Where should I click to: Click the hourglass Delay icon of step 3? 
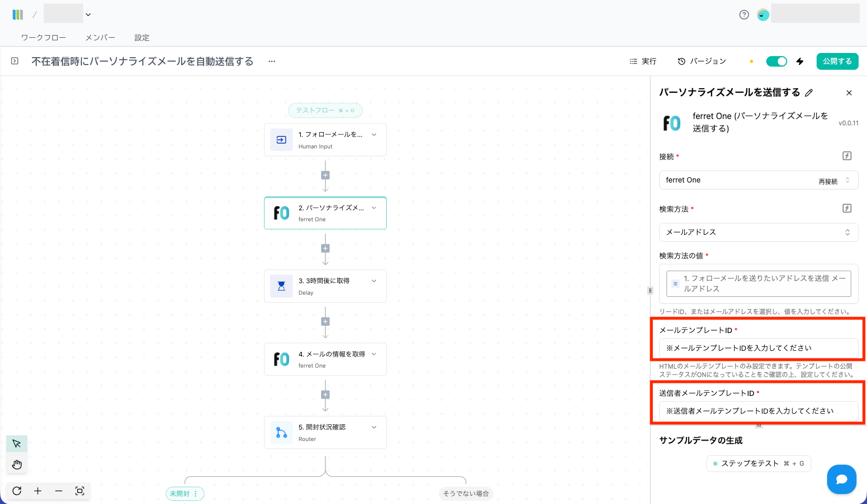click(281, 286)
